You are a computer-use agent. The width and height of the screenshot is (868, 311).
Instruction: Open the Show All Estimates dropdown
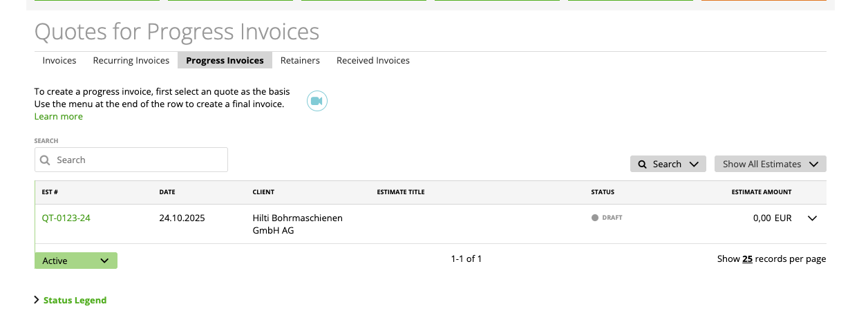click(x=770, y=164)
